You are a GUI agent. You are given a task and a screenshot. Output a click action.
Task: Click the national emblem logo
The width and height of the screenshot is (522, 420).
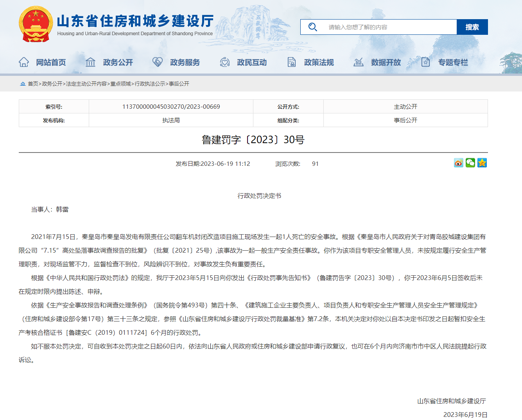point(36,24)
